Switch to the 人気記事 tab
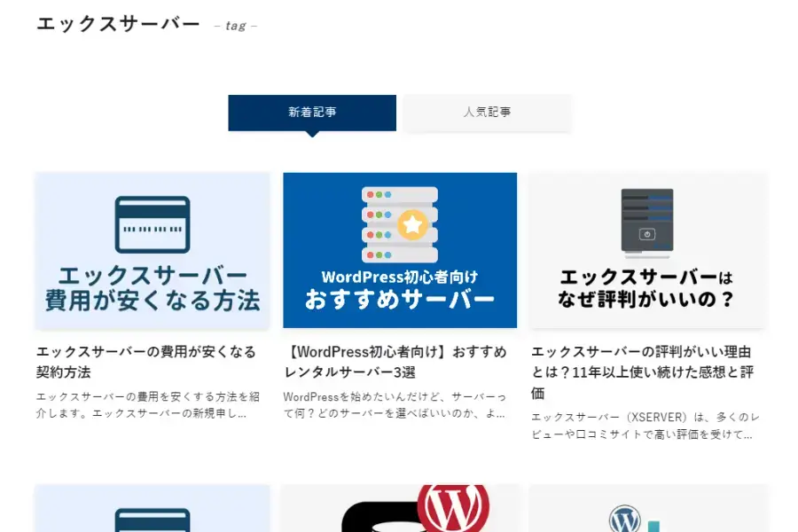Viewport: 798px width, 532px height. click(x=487, y=113)
